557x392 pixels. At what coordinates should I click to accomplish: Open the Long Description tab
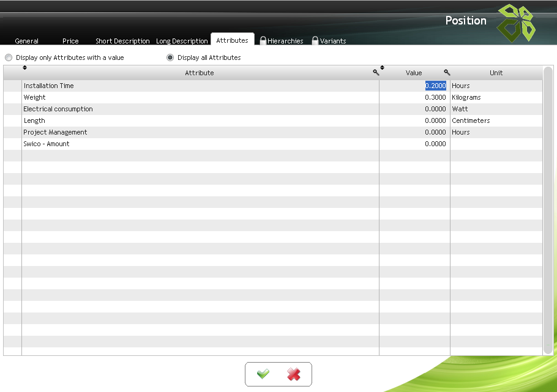click(182, 41)
